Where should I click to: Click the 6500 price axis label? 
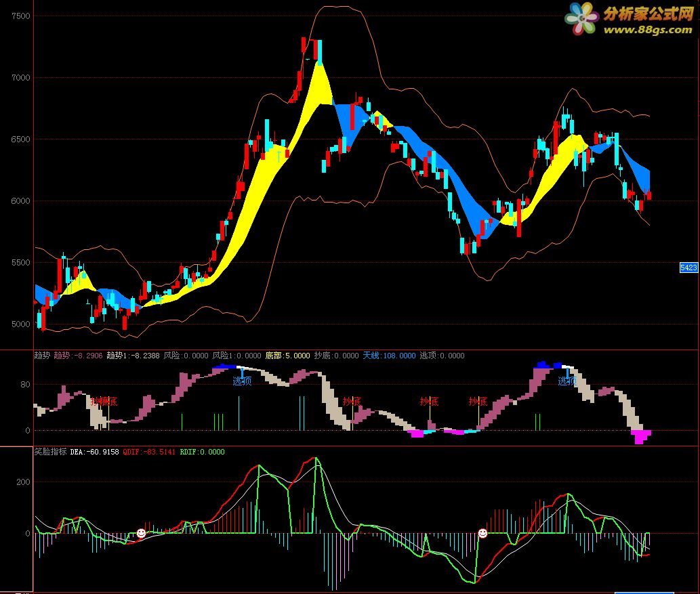21,140
